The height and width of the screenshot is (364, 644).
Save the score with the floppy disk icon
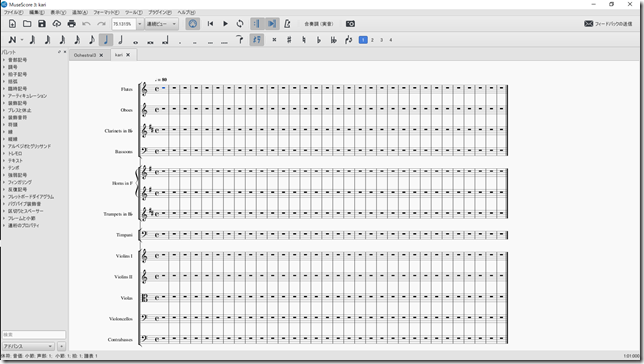(42, 24)
